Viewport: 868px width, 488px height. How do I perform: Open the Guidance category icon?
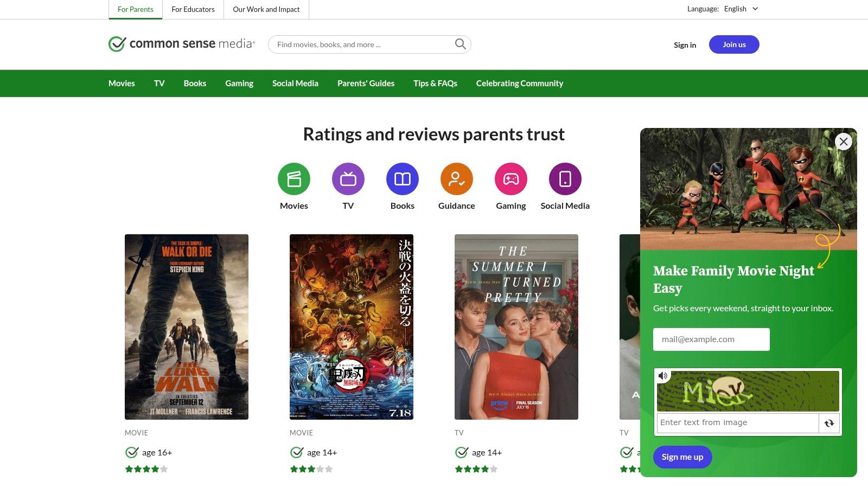point(456,178)
